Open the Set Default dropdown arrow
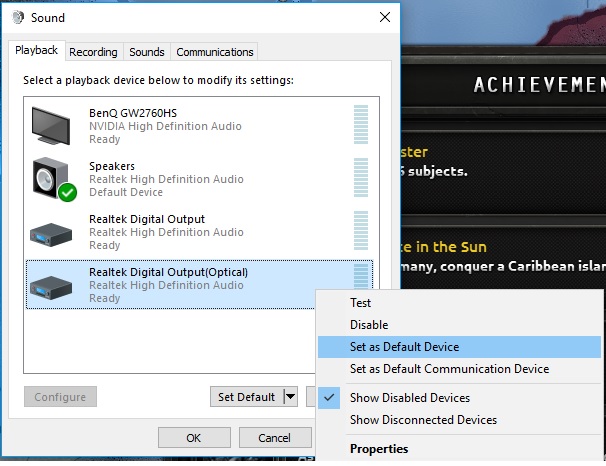606x466 pixels. click(x=290, y=397)
